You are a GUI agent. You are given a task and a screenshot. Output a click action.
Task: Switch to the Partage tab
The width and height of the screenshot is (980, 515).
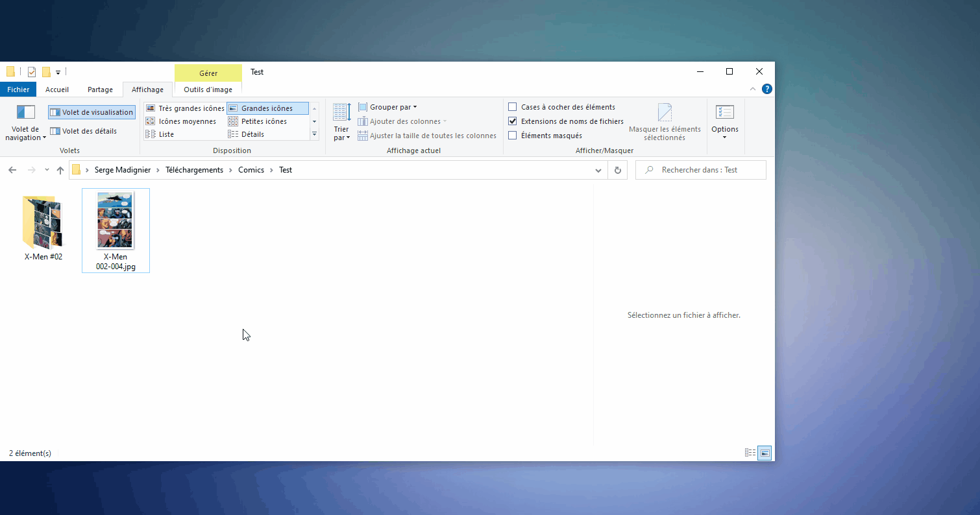101,90
